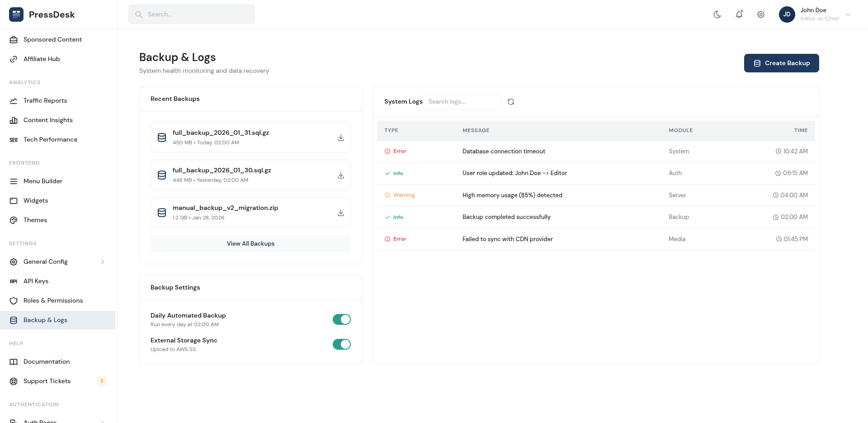
Task: Open Roles & Permissions page
Action: tap(53, 300)
